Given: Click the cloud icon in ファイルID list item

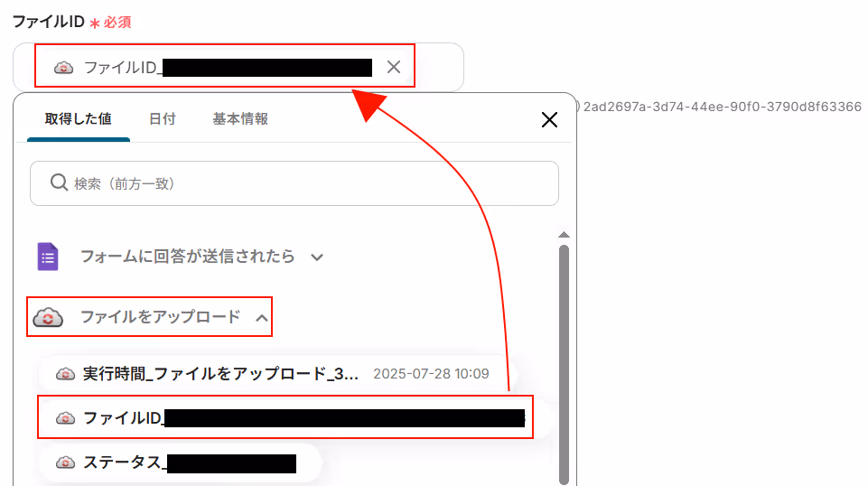Looking at the screenshot, I should pos(65,418).
